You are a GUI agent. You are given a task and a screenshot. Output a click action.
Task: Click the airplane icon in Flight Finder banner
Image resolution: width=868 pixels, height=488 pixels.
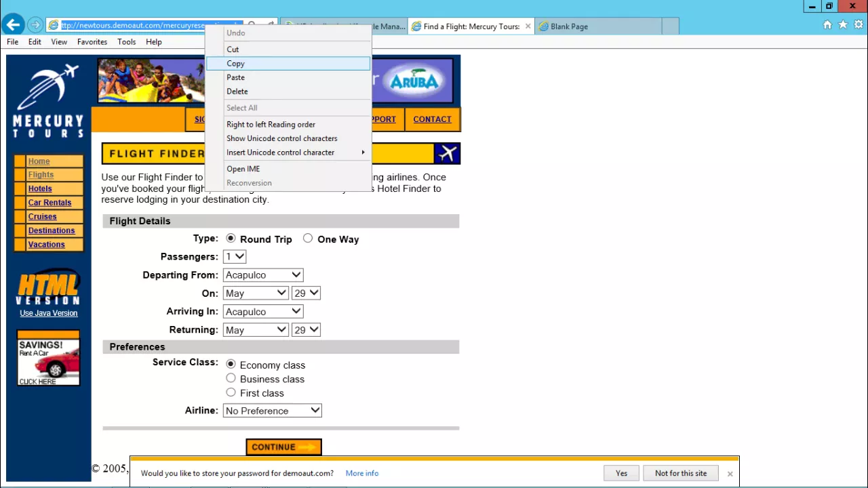pos(447,153)
